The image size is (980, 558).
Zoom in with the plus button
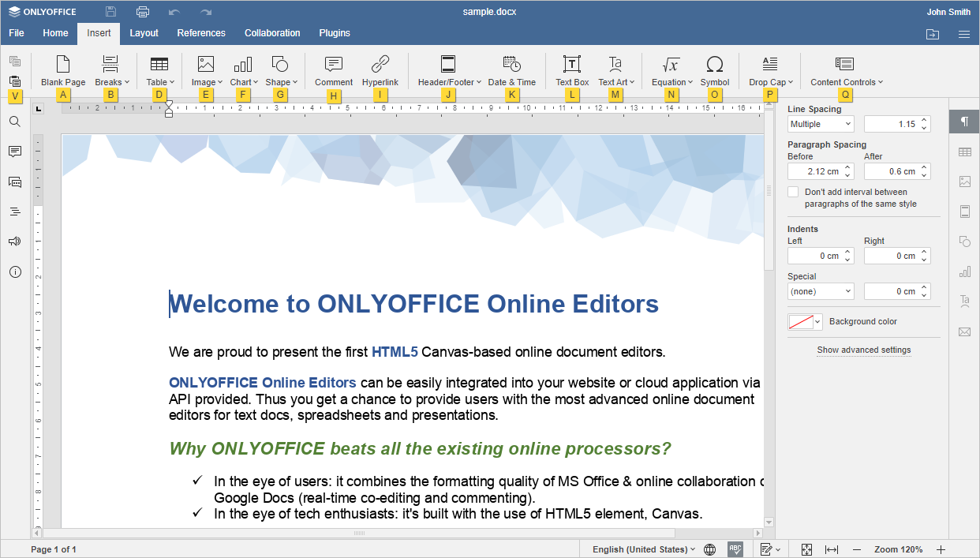coord(941,549)
